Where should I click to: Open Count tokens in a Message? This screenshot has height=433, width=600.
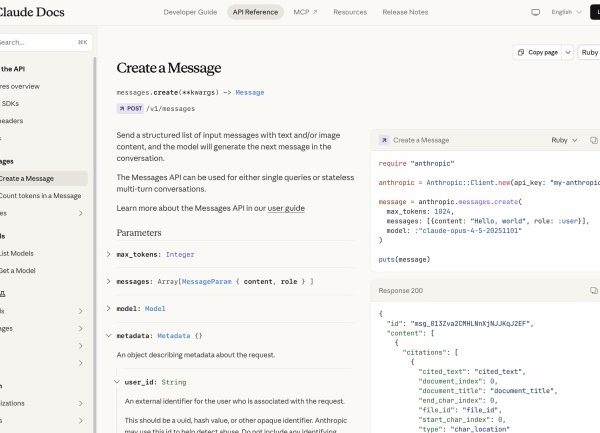coord(40,196)
